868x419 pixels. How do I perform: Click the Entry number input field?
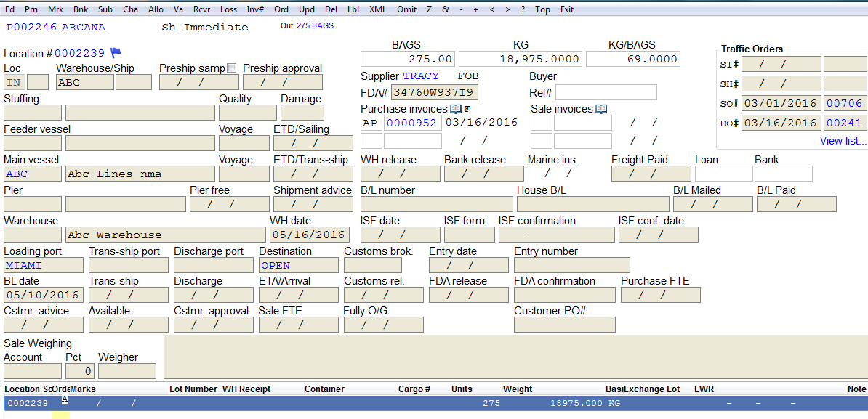click(x=572, y=265)
